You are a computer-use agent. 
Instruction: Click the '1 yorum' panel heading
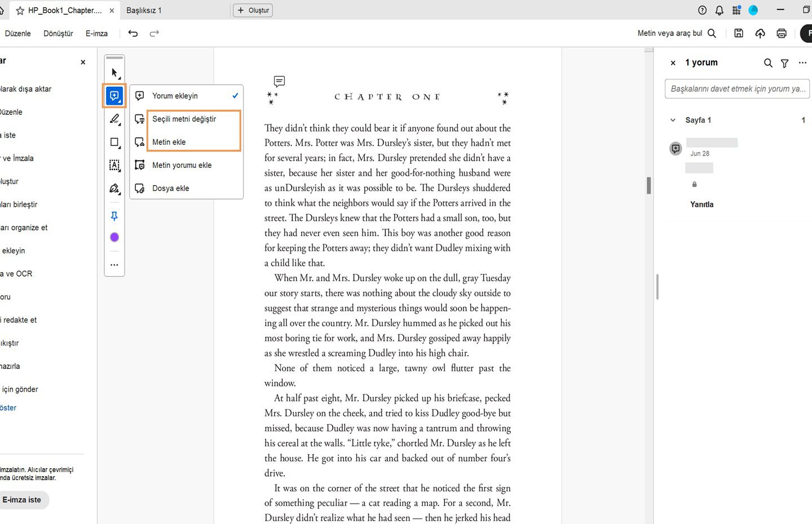[701, 63]
